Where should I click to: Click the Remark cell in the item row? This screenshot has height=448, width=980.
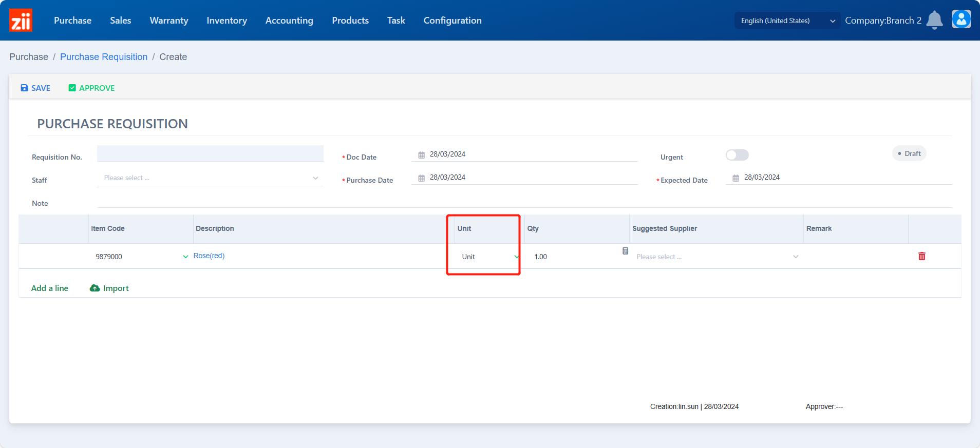click(x=856, y=256)
